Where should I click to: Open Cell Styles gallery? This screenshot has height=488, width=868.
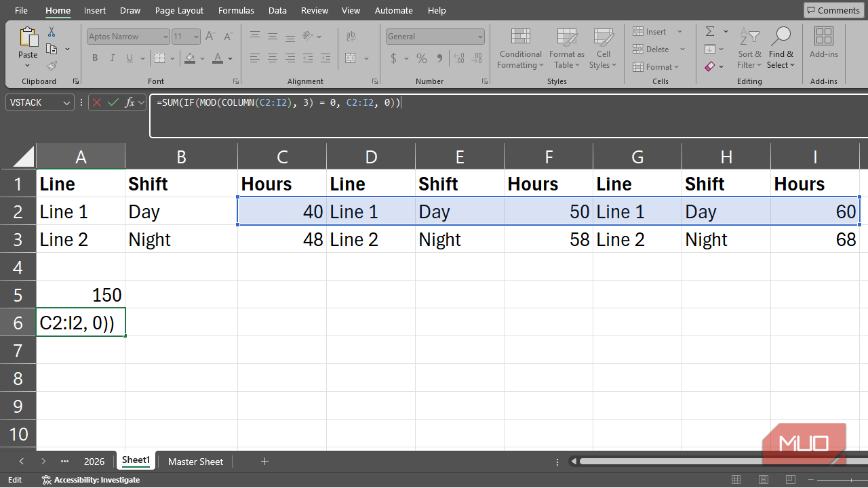603,49
